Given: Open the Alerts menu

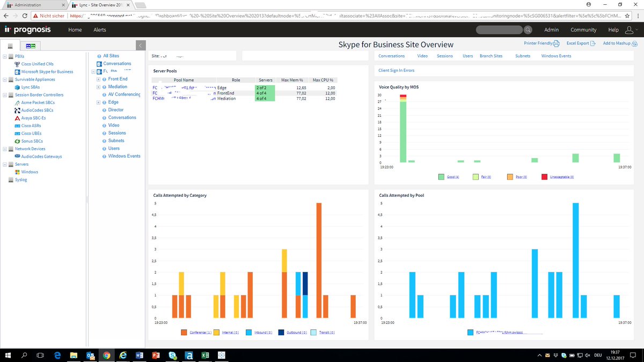Looking at the screenshot, I should click(100, 30).
